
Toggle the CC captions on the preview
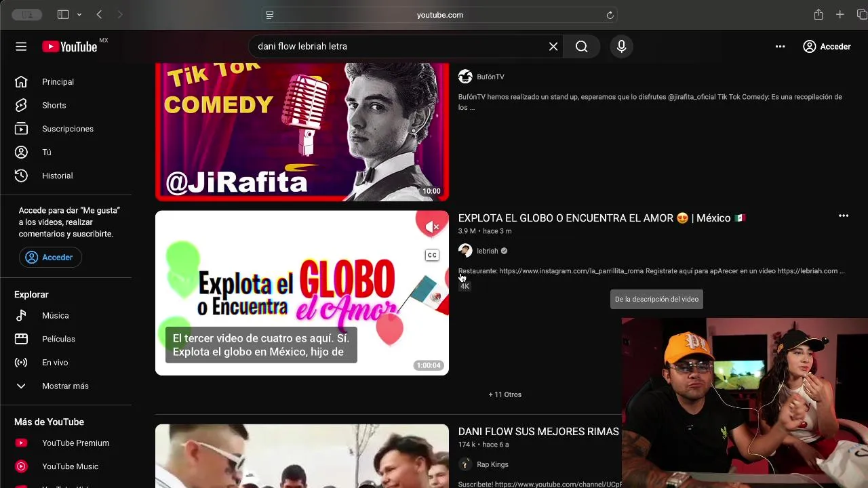432,256
